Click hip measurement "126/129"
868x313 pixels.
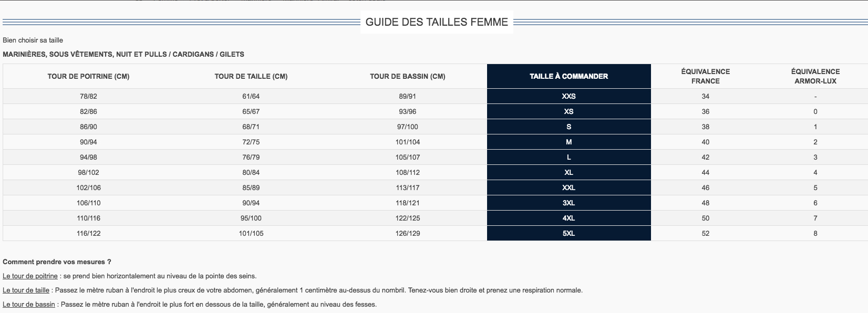click(408, 233)
